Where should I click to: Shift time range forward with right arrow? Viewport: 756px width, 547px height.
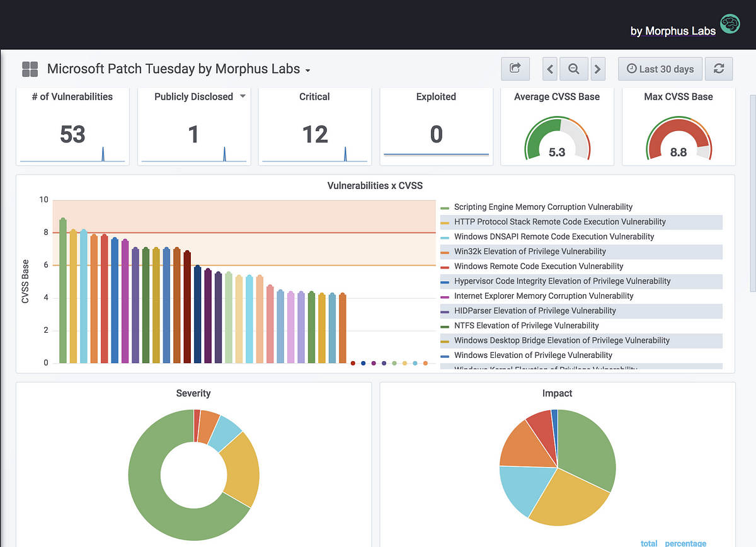coord(597,69)
